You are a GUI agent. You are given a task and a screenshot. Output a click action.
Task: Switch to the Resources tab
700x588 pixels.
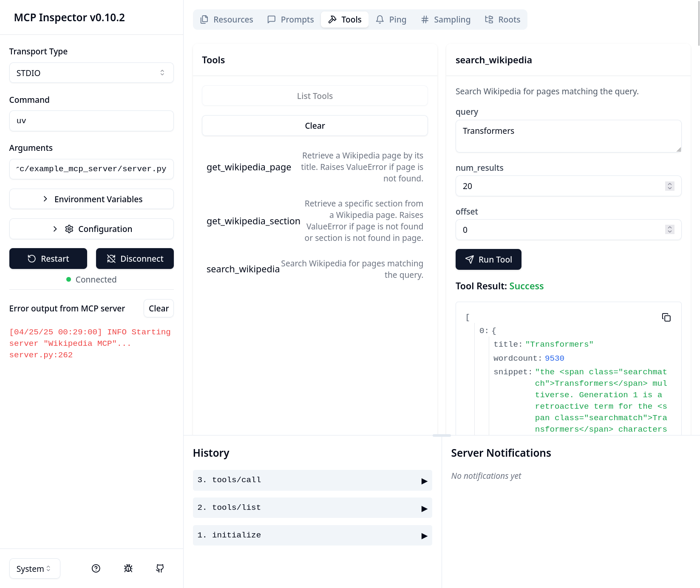pyautogui.click(x=227, y=20)
